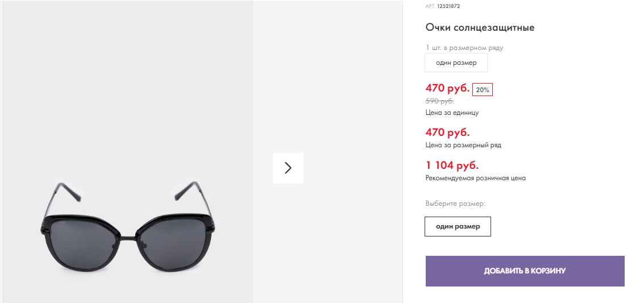Click 470 руб. above Цена за размерный ряд
Image resolution: width=644 pixels, height=303 pixels.
tap(447, 132)
